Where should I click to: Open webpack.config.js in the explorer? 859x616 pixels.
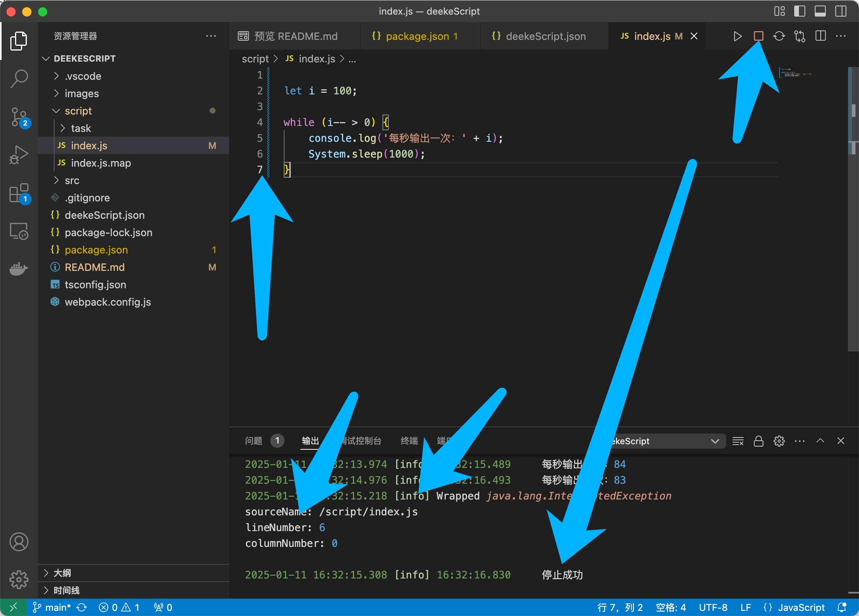coord(107,302)
